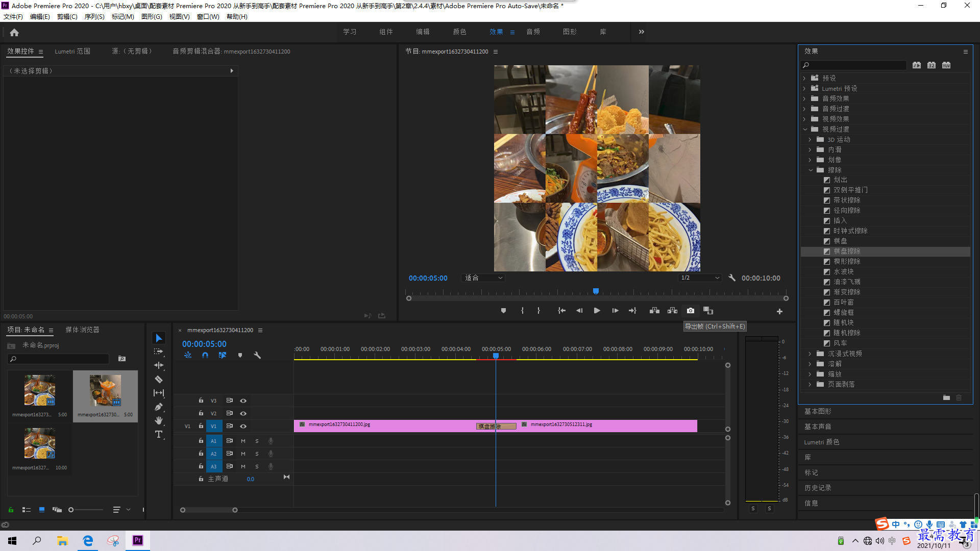The height and width of the screenshot is (551, 980).
Task: Open the 序列(S) menu
Action: [x=94, y=17]
